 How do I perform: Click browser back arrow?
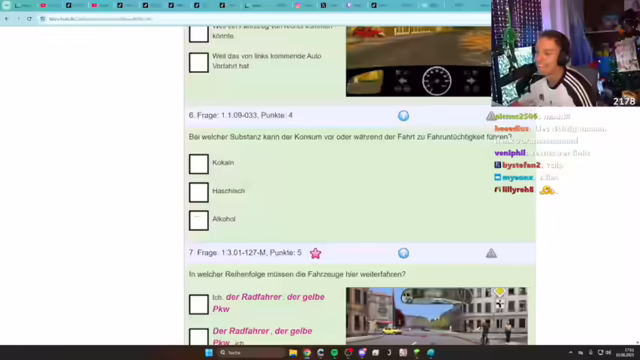pyautogui.click(x=7, y=19)
